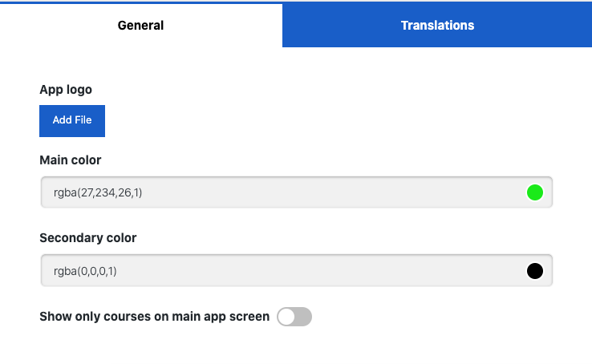The width and height of the screenshot is (592, 364).
Task: Click the App logo label
Action: click(x=66, y=90)
